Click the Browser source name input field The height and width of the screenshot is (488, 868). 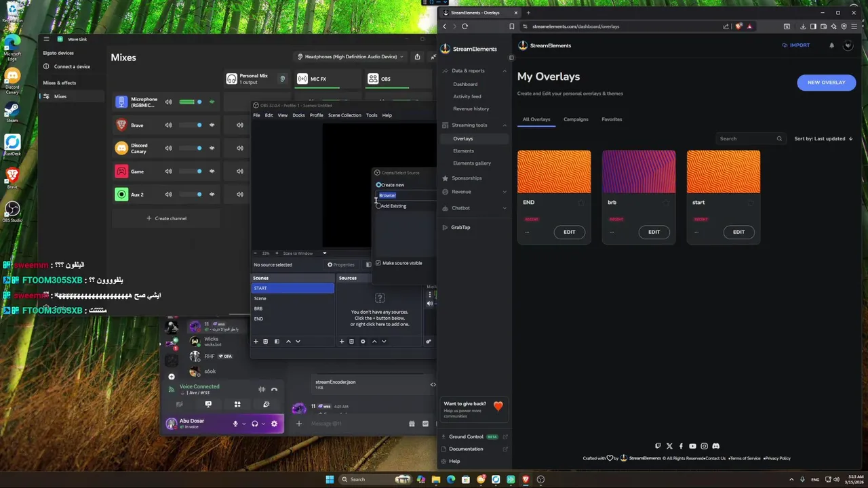[406, 195]
